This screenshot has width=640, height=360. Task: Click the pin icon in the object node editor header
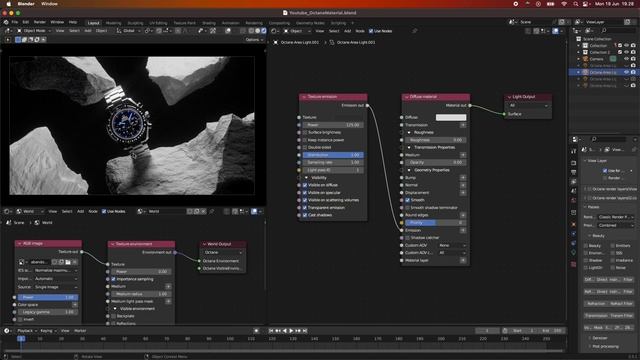pyautogui.click(x=415, y=31)
